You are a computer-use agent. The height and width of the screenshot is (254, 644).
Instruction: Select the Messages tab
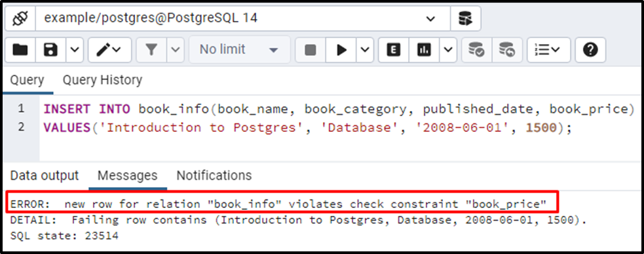(127, 176)
